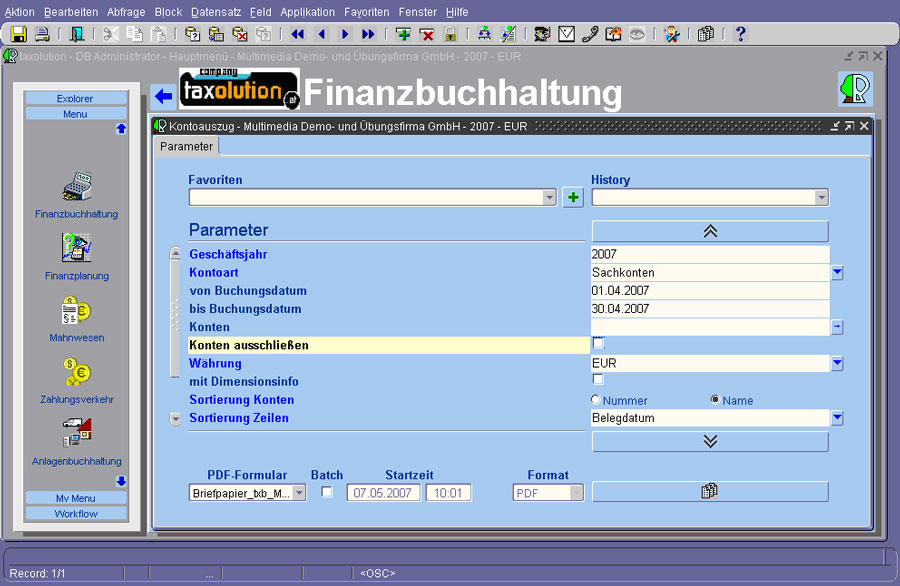Expand parameters with double down chevron button
Viewport: 900px width, 586px height.
coord(710,441)
